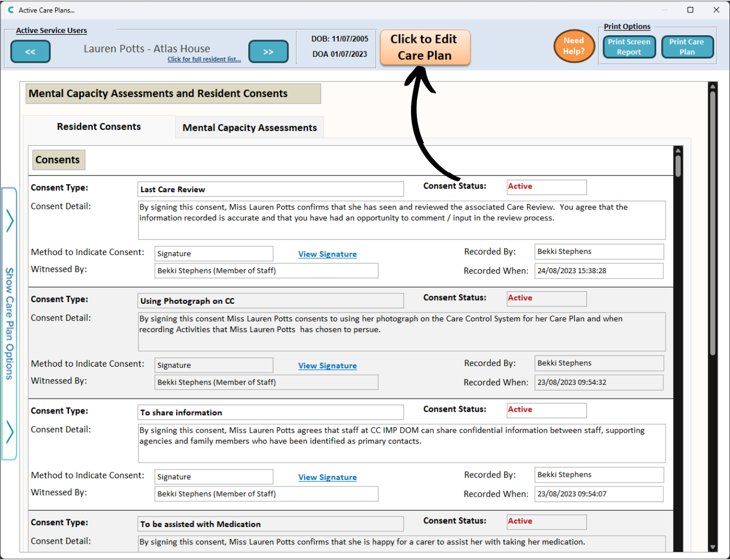Click scroll down arrow of outer page scrollbar
The image size is (730, 560).
[x=713, y=547]
